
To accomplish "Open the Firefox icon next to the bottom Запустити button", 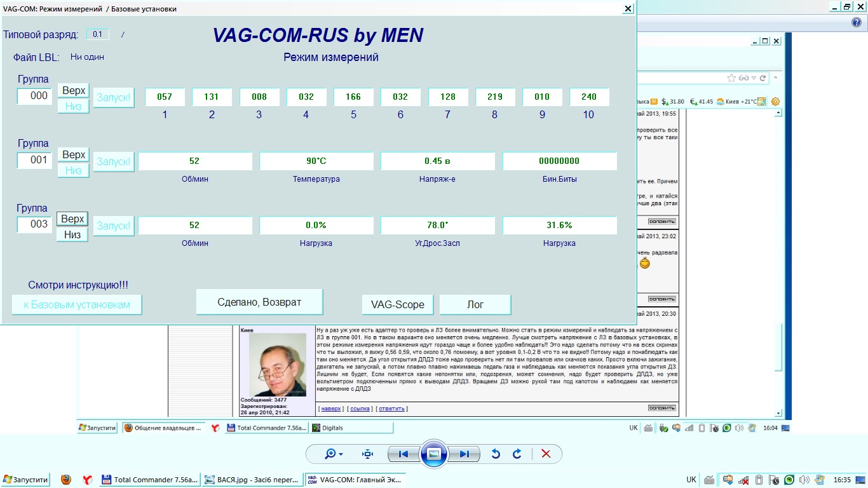I will click(x=66, y=480).
